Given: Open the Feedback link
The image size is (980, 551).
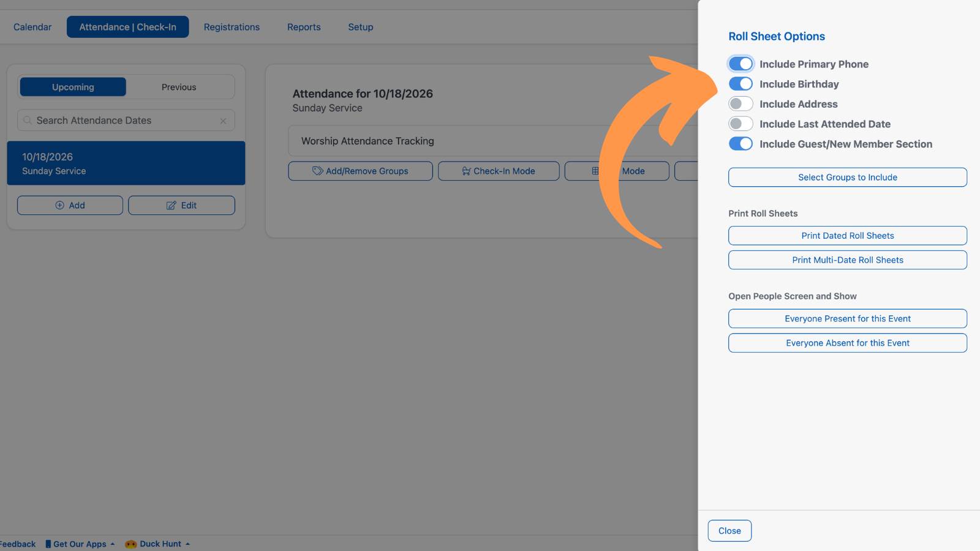Looking at the screenshot, I should coord(18,544).
